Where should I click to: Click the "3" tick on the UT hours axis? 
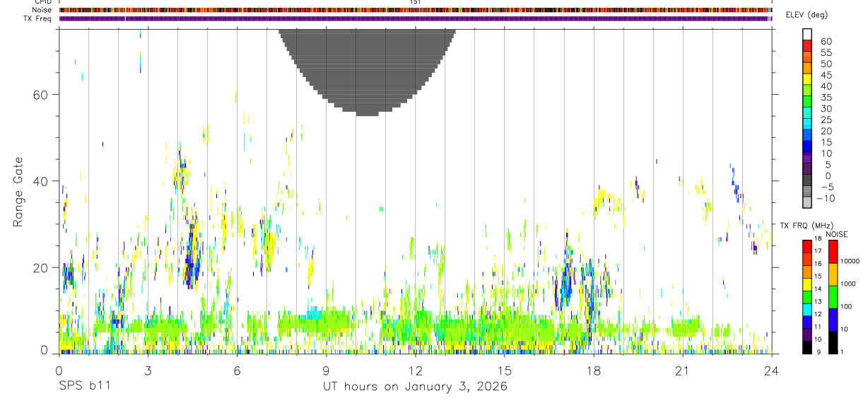(148, 371)
